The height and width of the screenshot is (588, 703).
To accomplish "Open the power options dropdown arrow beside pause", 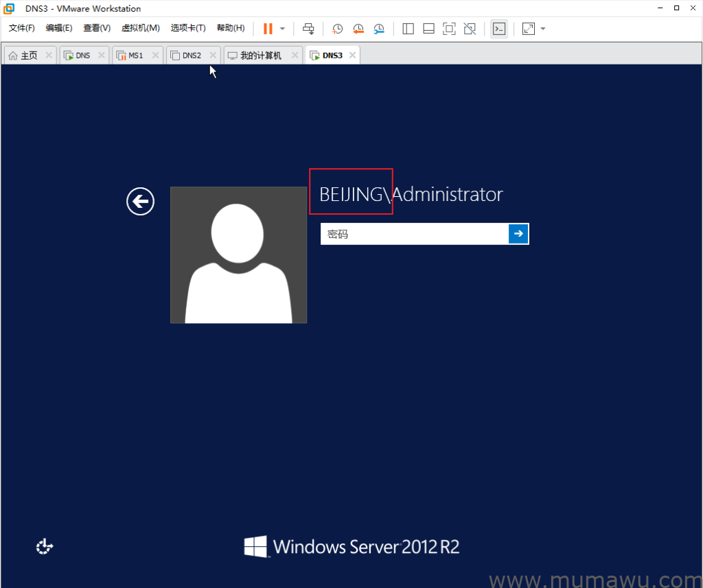I will 282,29.
